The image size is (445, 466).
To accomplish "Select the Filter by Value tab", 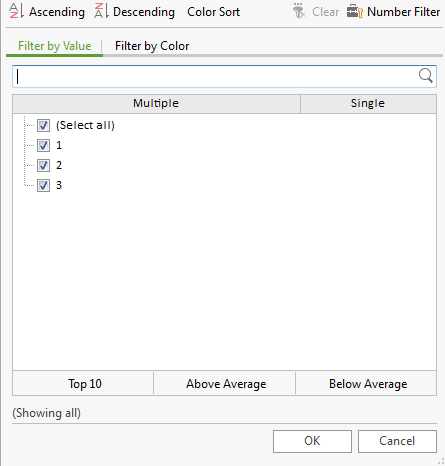I will pos(54,46).
